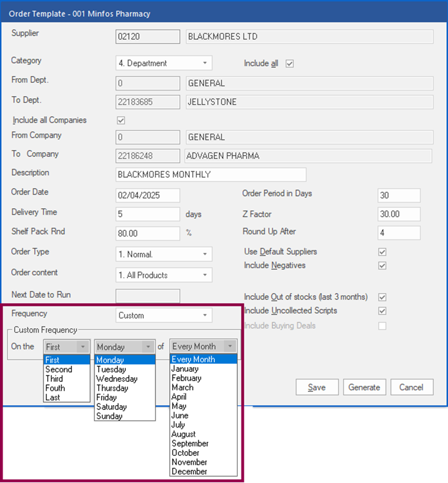The width and height of the screenshot is (448, 483).
Task: Click the Cancel button
Action: 412,387
